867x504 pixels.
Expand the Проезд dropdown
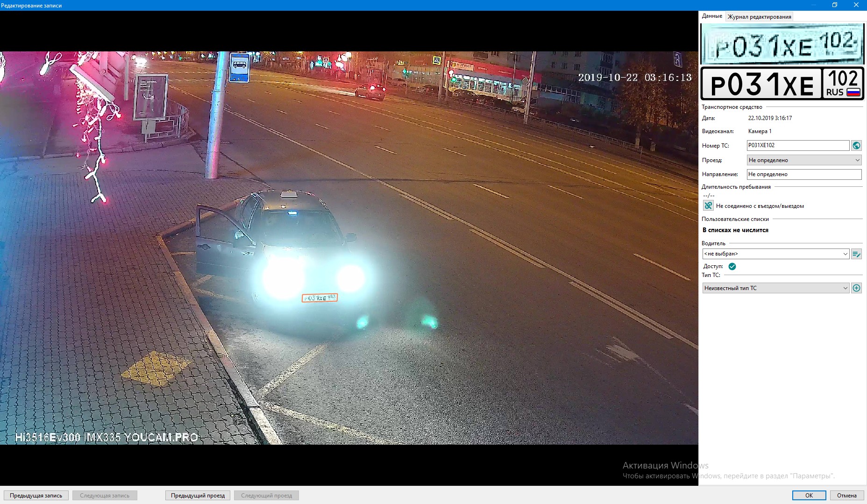[x=804, y=160]
